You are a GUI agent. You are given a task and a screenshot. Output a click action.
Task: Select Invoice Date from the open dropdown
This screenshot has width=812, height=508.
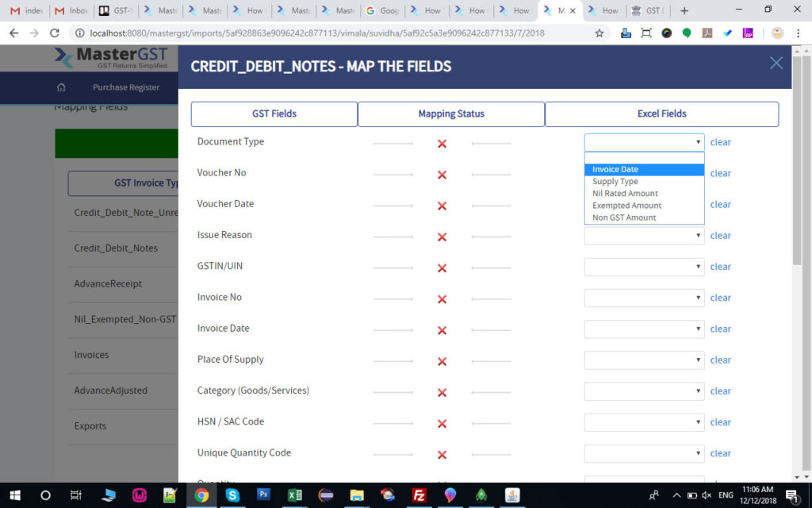615,169
